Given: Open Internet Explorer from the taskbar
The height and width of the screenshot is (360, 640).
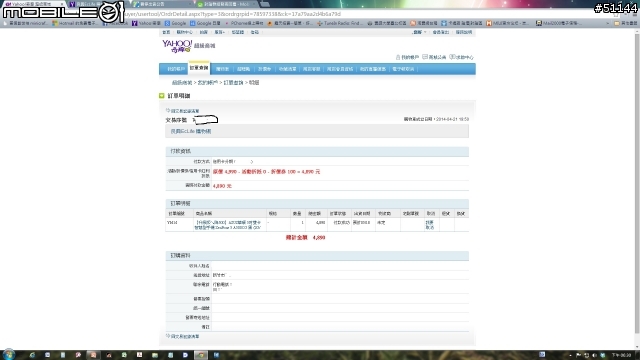Looking at the screenshot, I should (x=32, y=355).
